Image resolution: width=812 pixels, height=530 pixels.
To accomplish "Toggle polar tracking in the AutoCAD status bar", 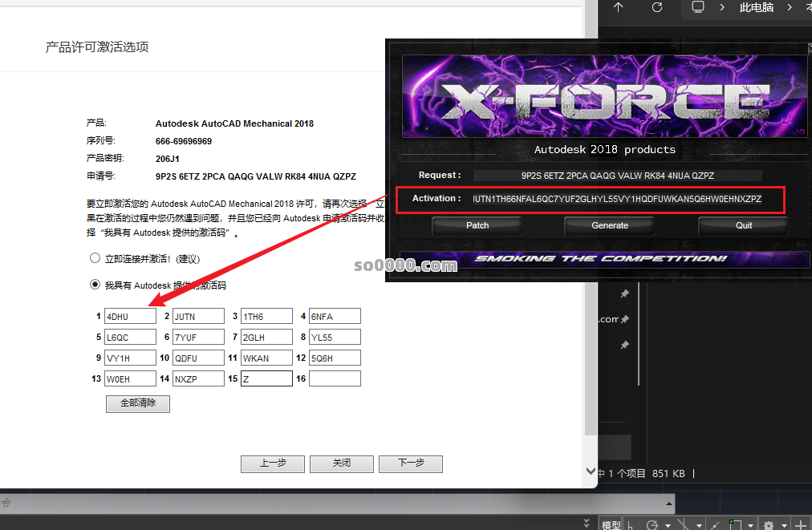I will (652, 524).
